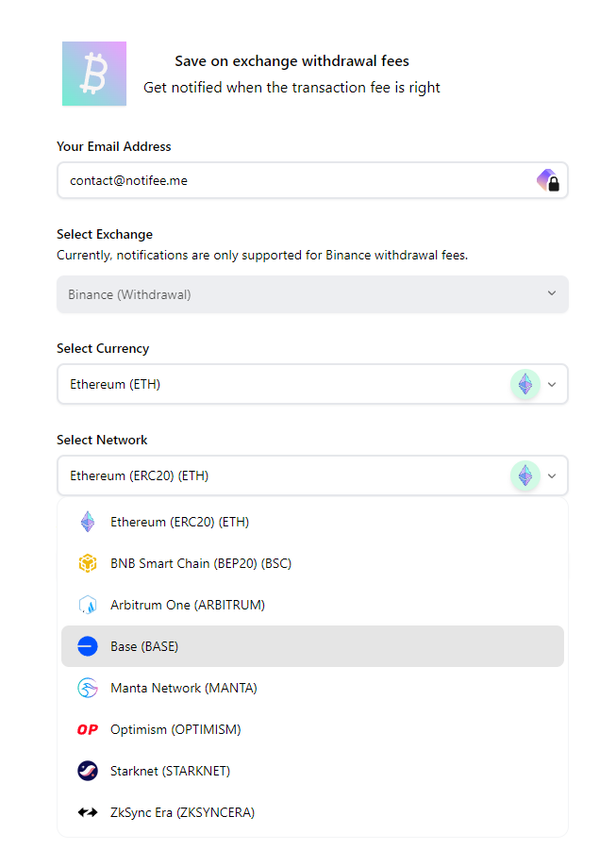Select Ethereum (ERC20) (ETH) network option

179,522
